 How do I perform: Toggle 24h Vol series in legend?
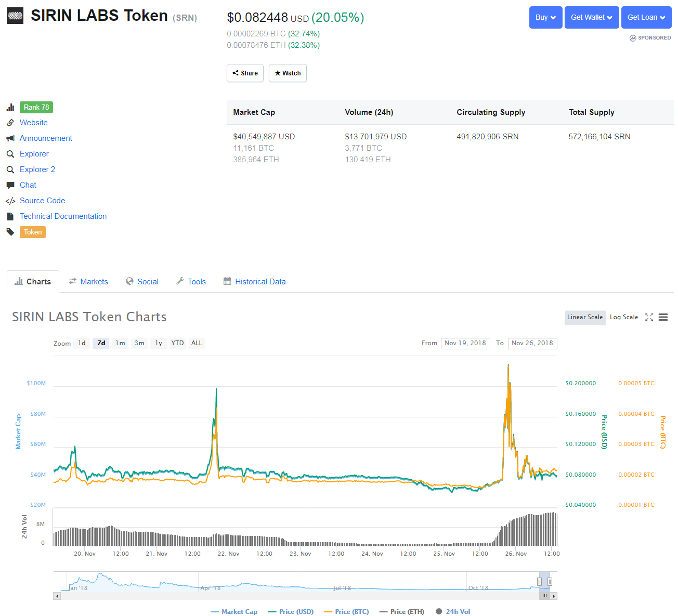pos(453,612)
